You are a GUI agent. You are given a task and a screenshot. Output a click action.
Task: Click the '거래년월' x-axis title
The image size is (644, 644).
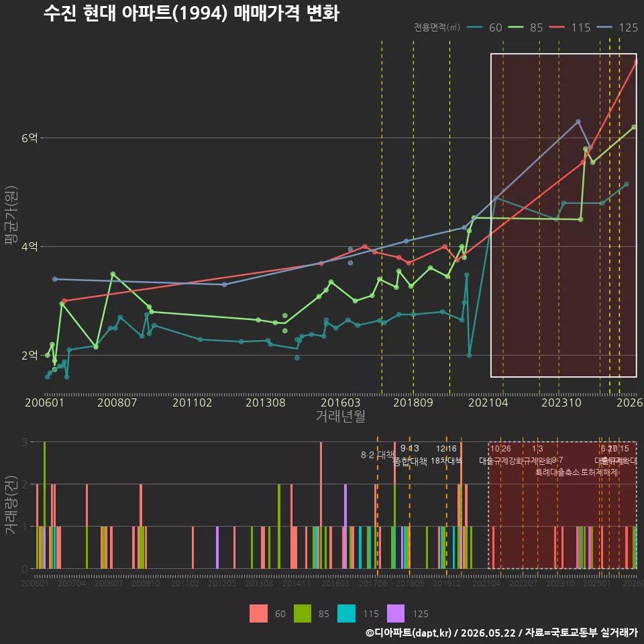click(x=341, y=416)
